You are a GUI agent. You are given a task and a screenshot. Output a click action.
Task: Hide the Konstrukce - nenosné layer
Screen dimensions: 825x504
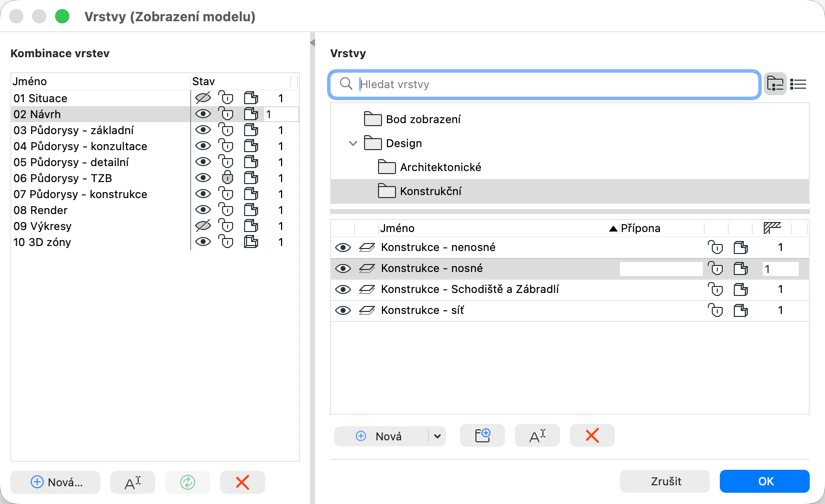click(343, 247)
